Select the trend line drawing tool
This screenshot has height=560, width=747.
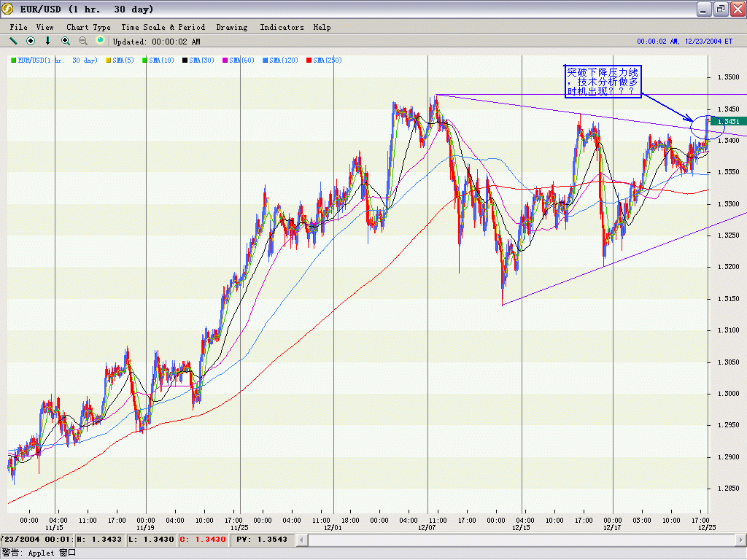pos(13,41)
